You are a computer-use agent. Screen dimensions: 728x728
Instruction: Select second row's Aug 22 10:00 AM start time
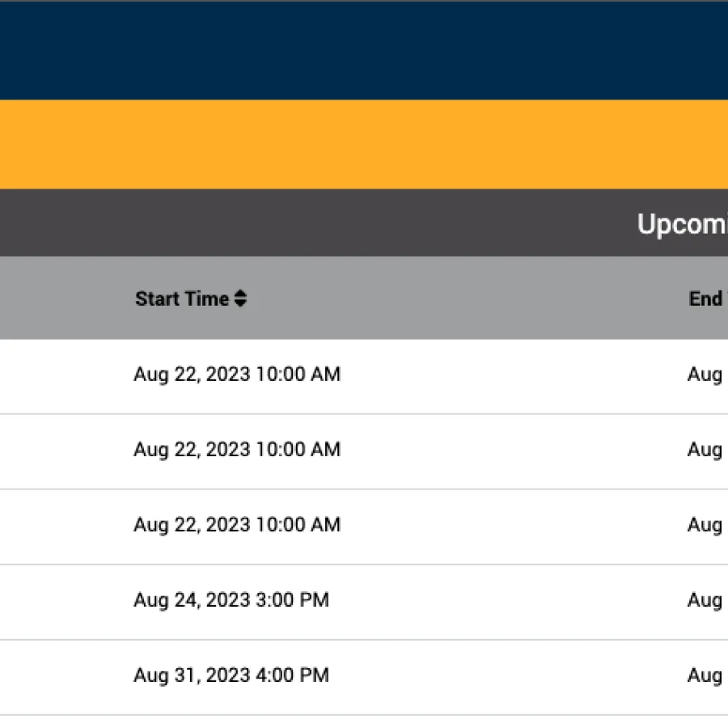click(237, 450)
